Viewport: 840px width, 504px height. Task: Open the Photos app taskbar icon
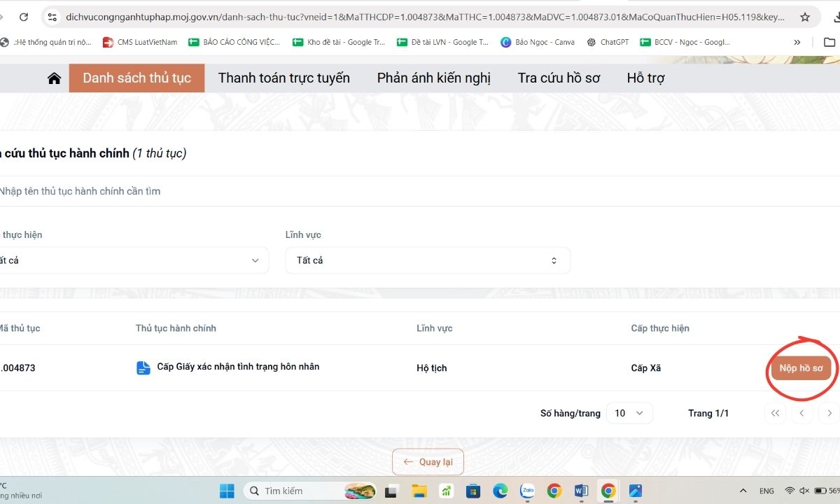(x=635, y=491)
